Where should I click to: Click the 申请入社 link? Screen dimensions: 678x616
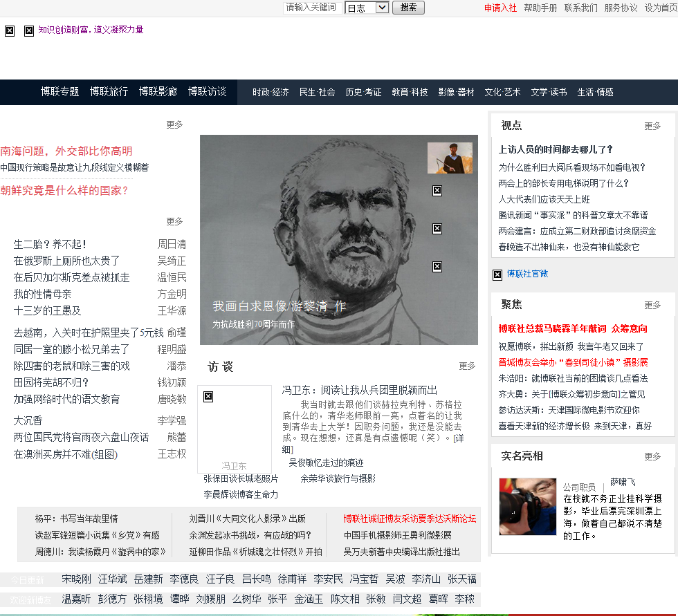(500, 8)
